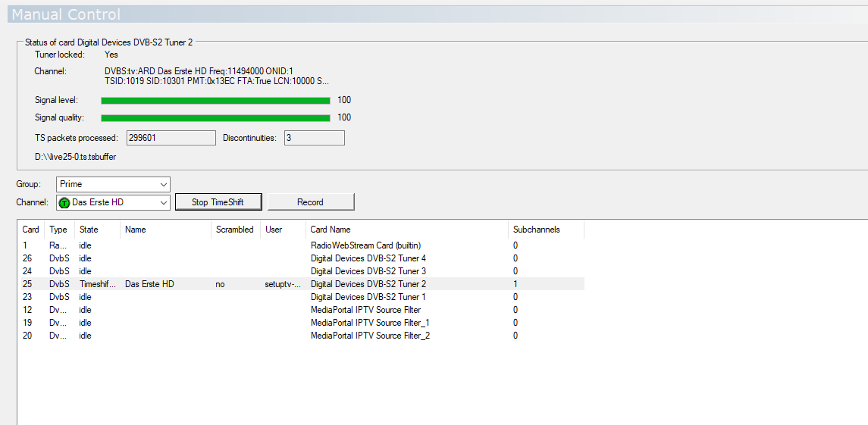
Task: Click the Scrambled column header
Action: pyautogui.click(x=234, y=230)
